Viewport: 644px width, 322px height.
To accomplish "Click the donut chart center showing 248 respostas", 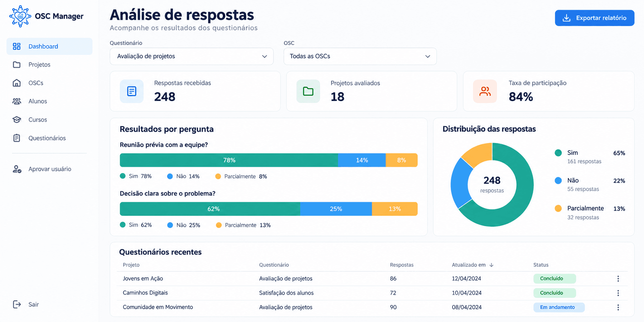I will tap(492, 185).
